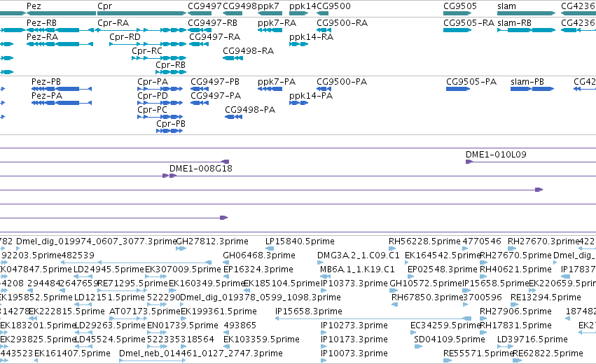The image size is (596, 364).
Task: Select the CG9505-RA transcript
Action: click(457, 30)
